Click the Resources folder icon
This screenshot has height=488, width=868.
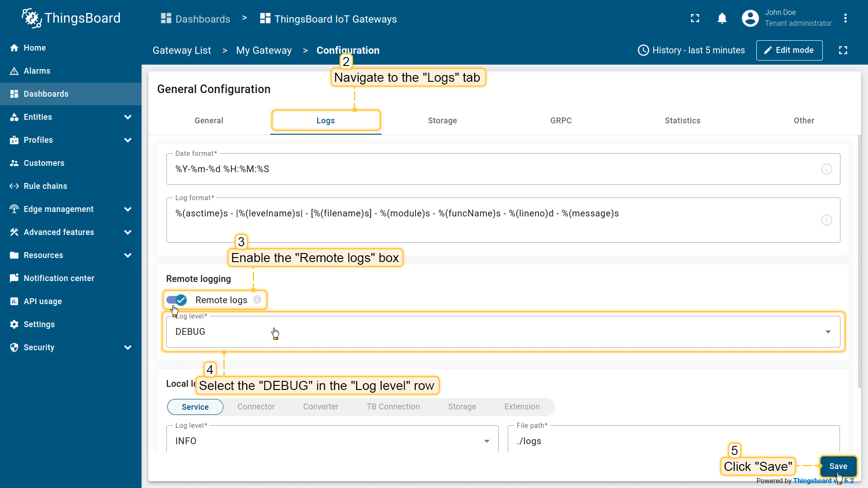point(14,255)
